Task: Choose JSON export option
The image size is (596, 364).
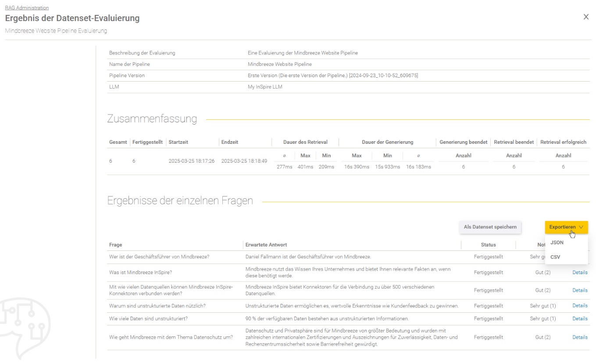Action: [557, 243]
